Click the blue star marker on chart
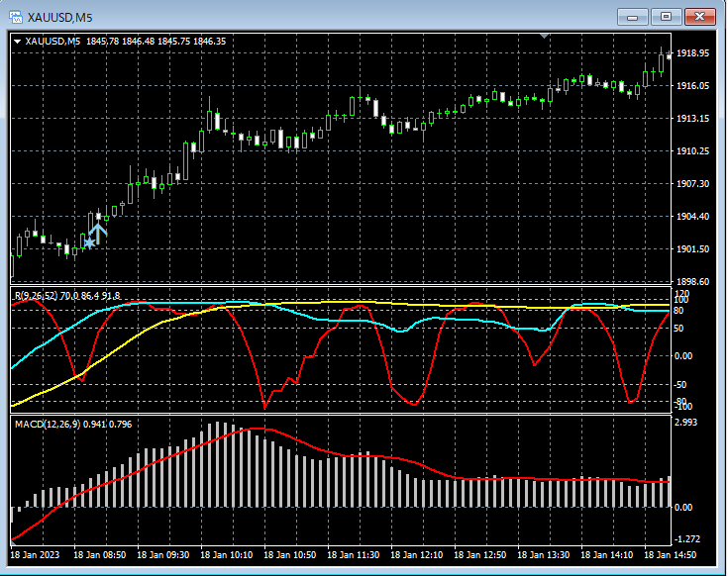Image resolution: width=728 pixels, height=576 pixels. click(x=89, y=242)
